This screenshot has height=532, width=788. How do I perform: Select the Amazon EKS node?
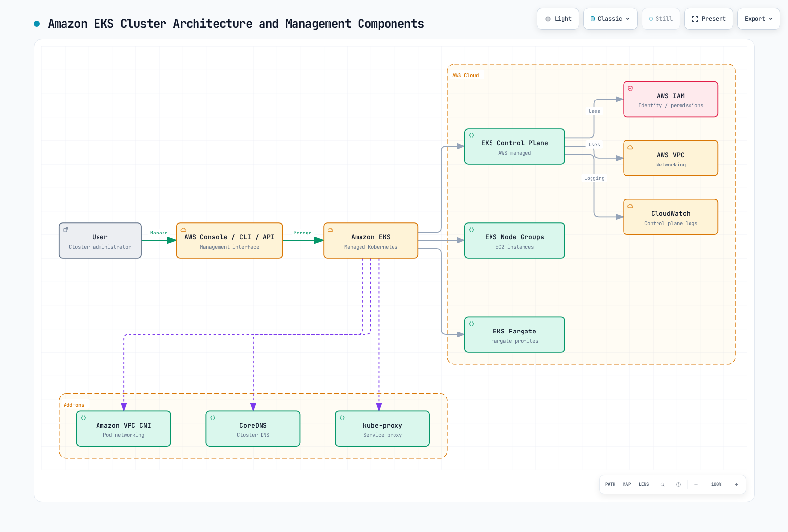[371, 240]
